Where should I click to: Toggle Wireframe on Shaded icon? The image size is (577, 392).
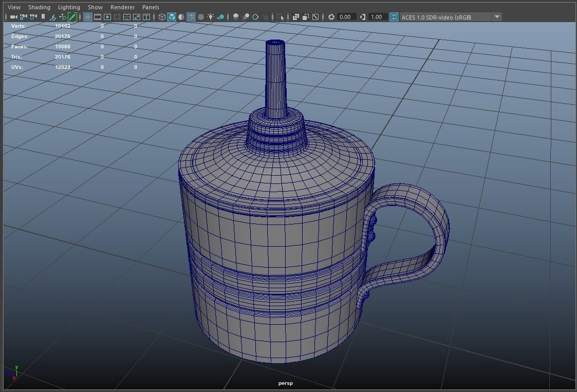click(x=191, y=17)
